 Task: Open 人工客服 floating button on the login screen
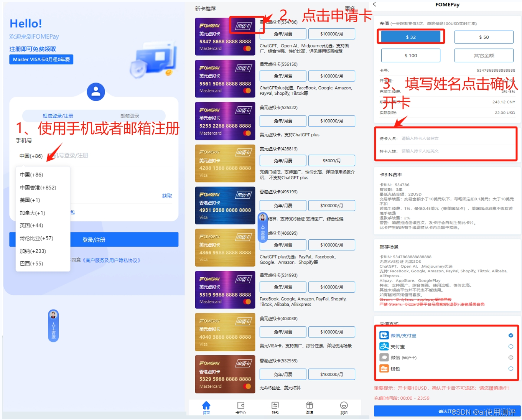click(x=53, y=326)
